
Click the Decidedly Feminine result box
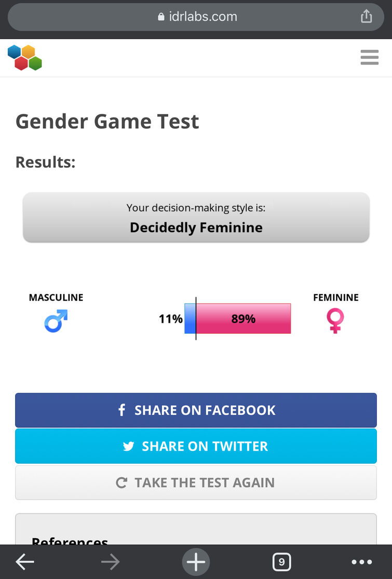pos(196,218)
